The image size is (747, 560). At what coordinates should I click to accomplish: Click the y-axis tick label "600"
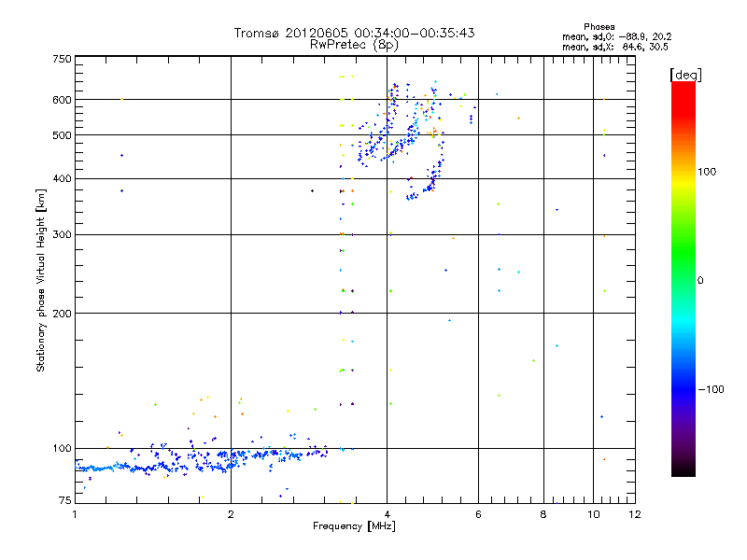(63, 100)
